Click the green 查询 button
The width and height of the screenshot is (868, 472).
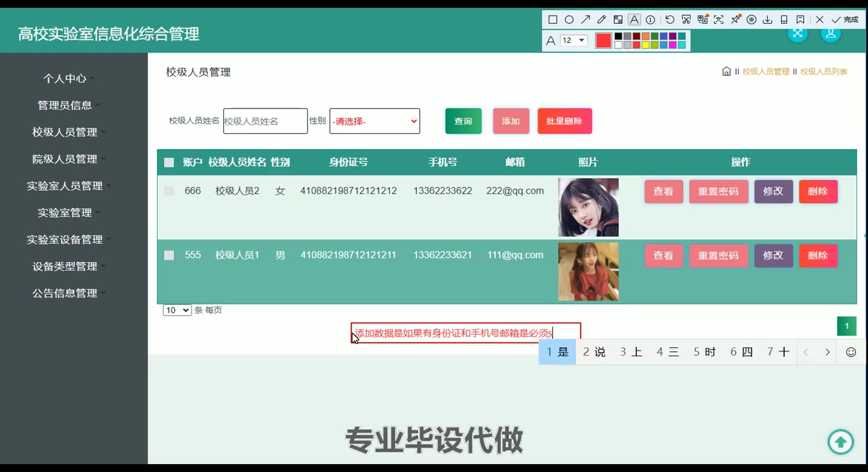[x=464, y=121]
